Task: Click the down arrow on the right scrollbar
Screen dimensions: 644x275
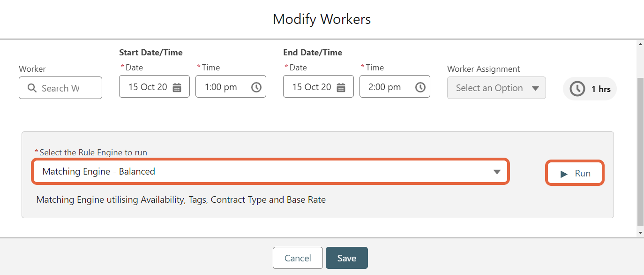Action: 640,233
